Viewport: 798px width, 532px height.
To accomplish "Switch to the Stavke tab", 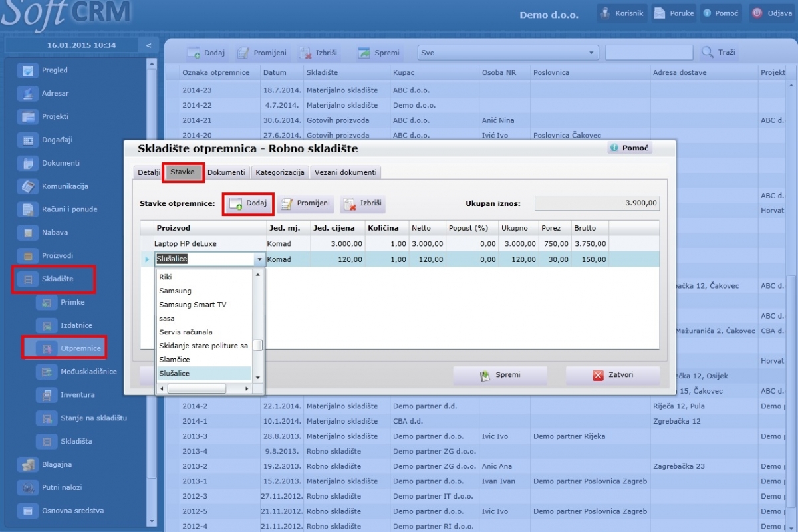I will (x=182, y=172).
